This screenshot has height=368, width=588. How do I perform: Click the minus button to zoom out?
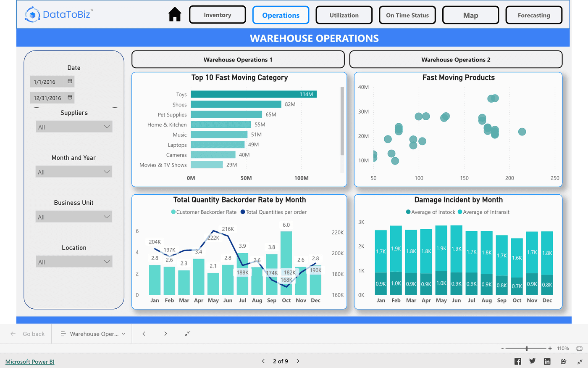[502, 348]
